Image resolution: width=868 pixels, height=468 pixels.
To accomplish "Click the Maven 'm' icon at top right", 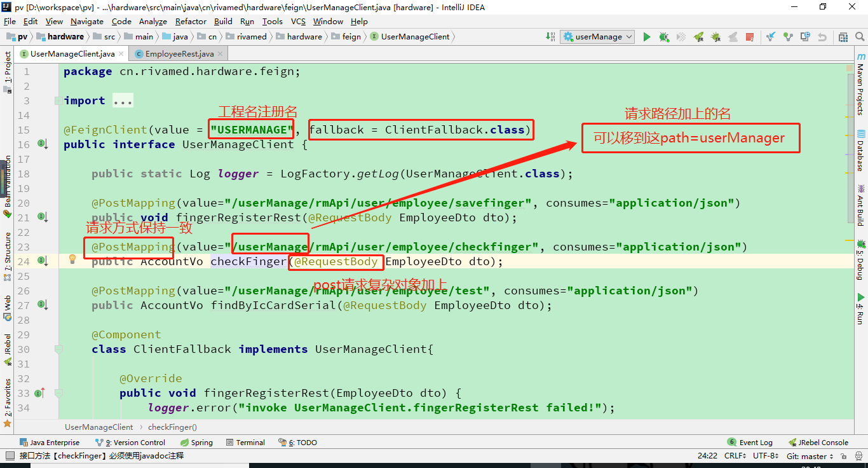I will coord(860,57).
